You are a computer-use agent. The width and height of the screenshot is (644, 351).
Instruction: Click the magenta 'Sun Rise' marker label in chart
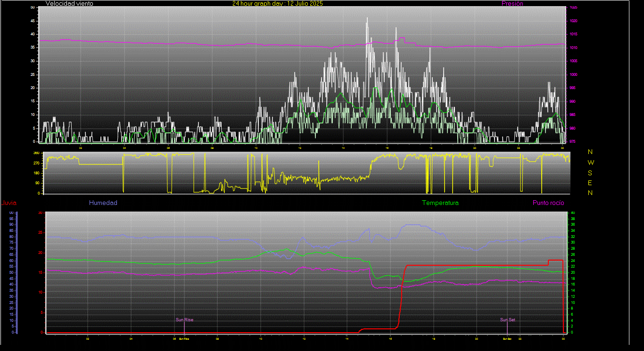click(185, 320)
